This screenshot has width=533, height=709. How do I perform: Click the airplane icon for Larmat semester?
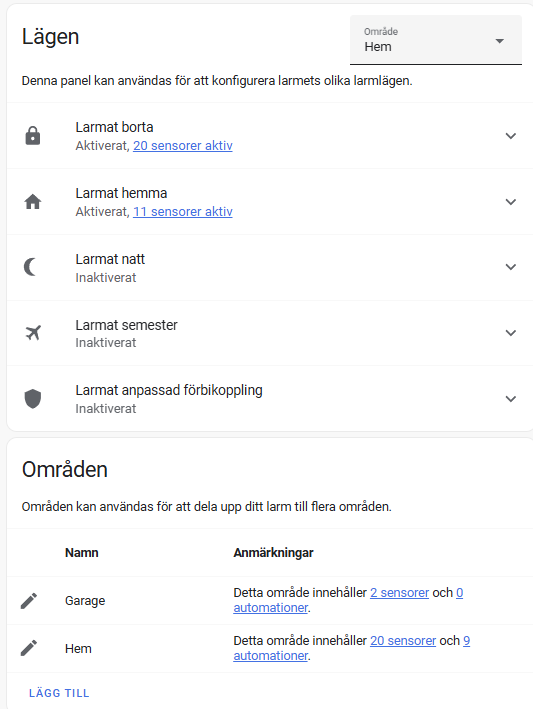point(33,333)
